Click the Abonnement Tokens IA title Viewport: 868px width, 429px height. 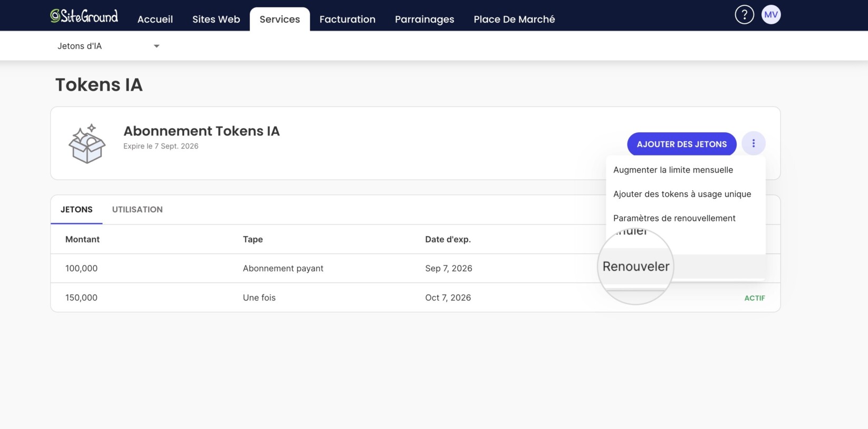(201, 131)
